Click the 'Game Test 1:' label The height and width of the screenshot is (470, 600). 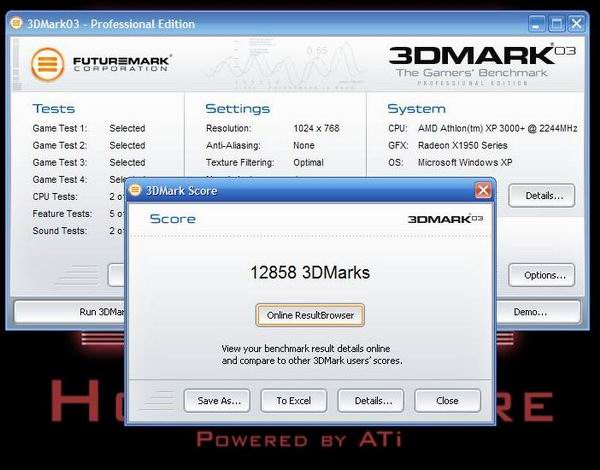click(60, 128)
